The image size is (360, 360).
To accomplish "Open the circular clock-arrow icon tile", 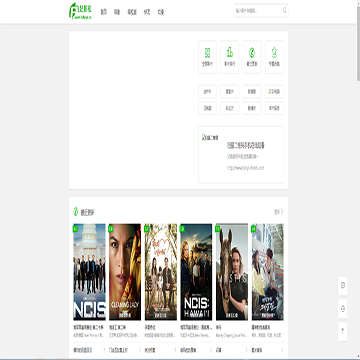I will tap(252, 57).
